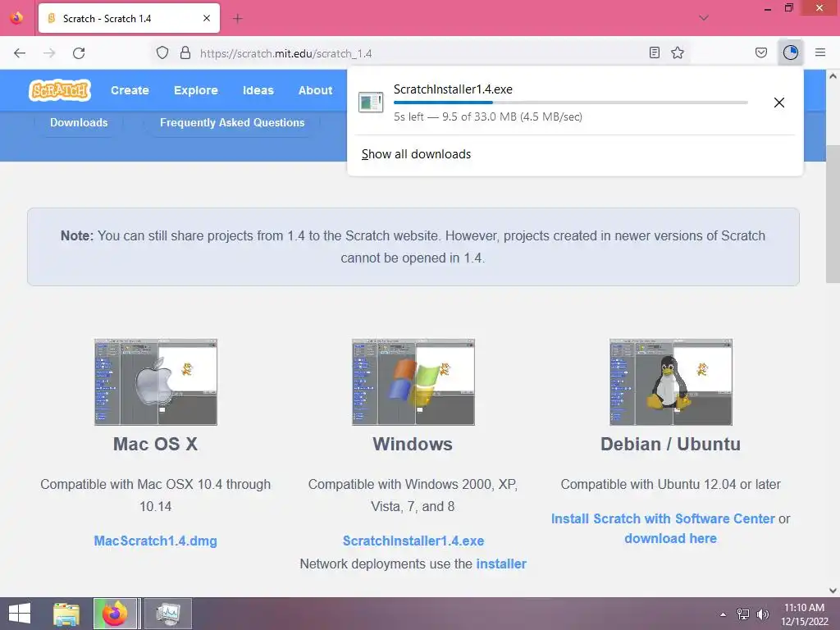Open File Explorer from the taskbar
Screen dimensions: 840x630
point(66,614)
